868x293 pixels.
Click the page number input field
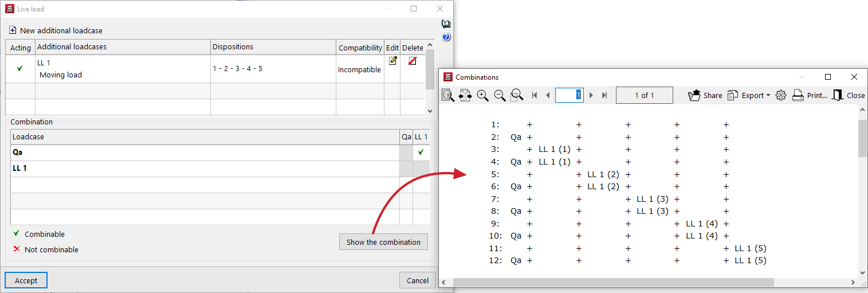point(569,95)
